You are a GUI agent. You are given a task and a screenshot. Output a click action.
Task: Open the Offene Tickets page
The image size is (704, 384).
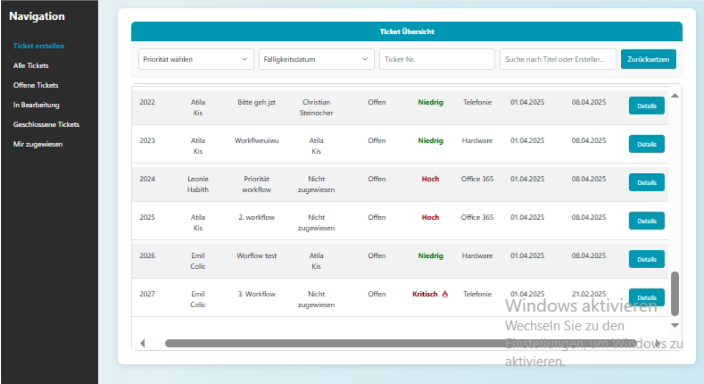click(x=35, y=85)
